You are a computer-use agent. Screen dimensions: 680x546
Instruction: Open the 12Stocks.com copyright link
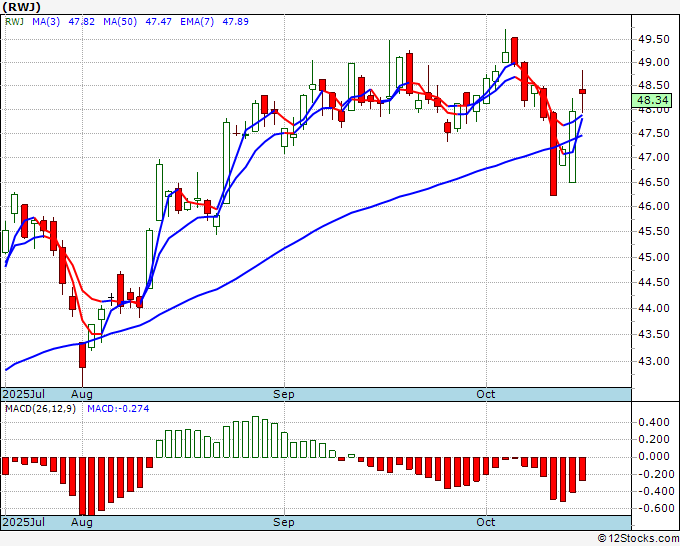tap(638, 539)
